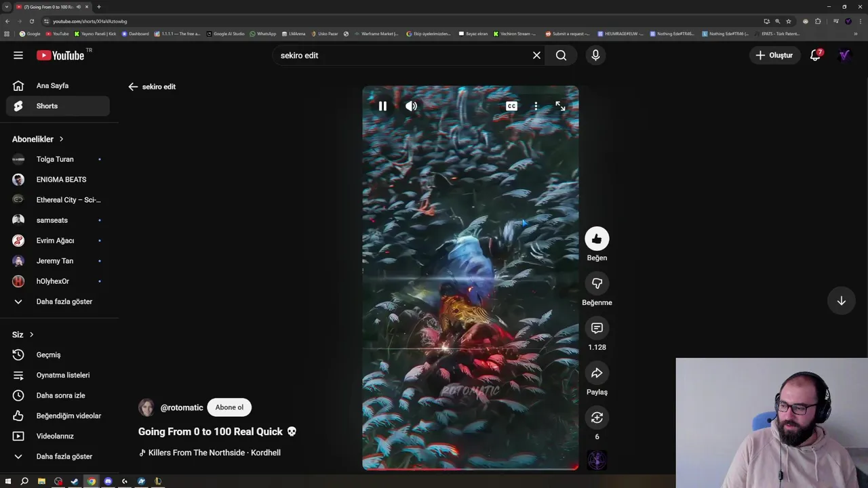Reload the page in Chrome
Screen dimensions: 868x488
click(31, 21)
